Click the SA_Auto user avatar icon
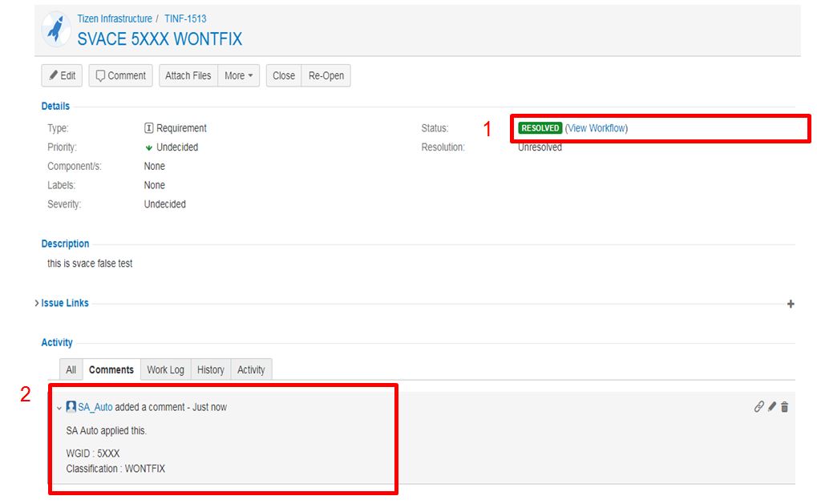This screenshot has height=504, width=817. click(x=71, y=407)
